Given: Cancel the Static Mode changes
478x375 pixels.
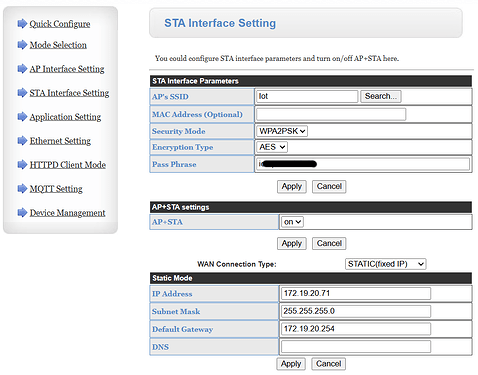Looking at the screenshot, I should tap(328, 364).
